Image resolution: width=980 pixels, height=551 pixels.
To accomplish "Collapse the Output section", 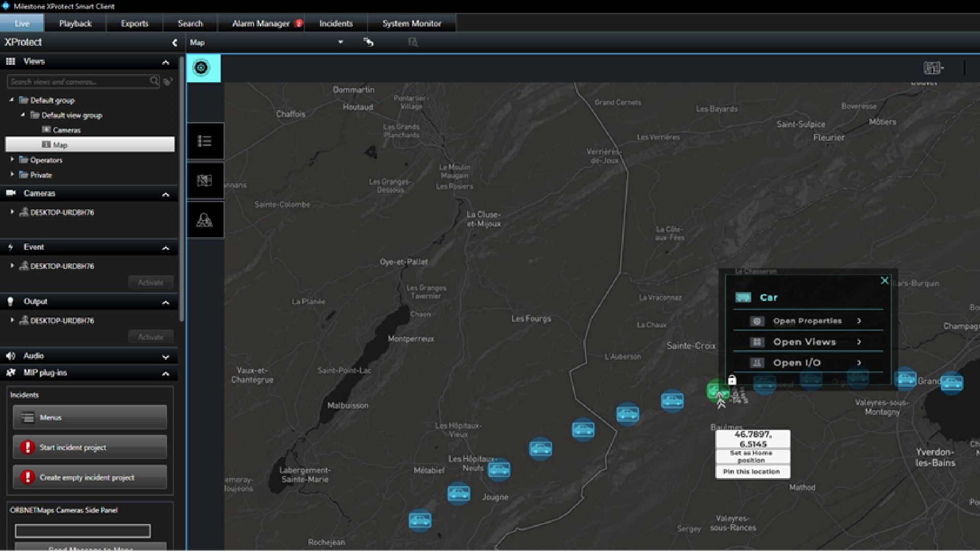I will tap(165, 303).
